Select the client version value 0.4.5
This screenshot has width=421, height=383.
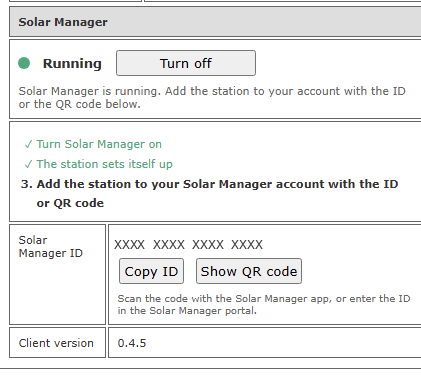tap(132, 343)
